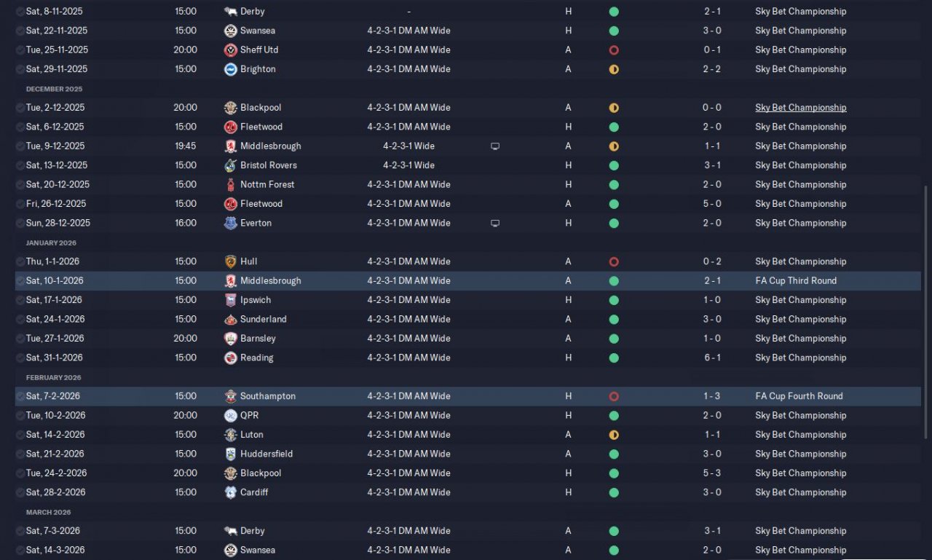
Task: Click the Sheff Utd club badge
Action: tap(230, 50)
